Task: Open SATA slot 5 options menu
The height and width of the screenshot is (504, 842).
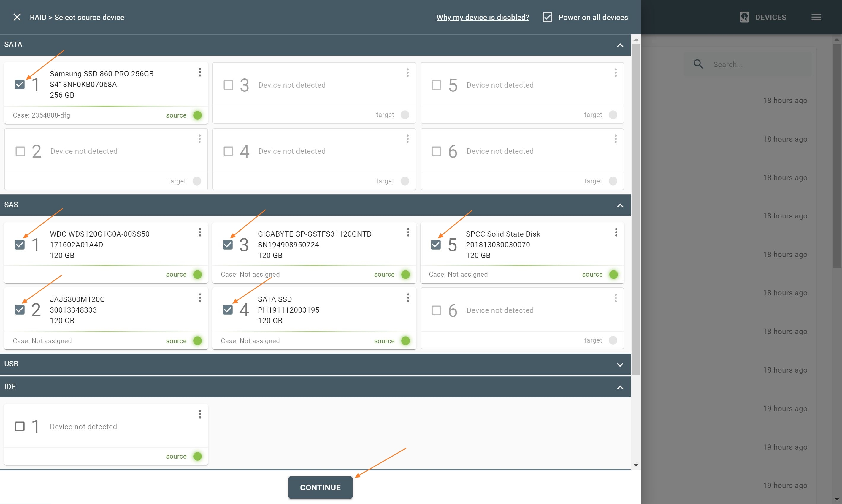Action: coord(616,72)
